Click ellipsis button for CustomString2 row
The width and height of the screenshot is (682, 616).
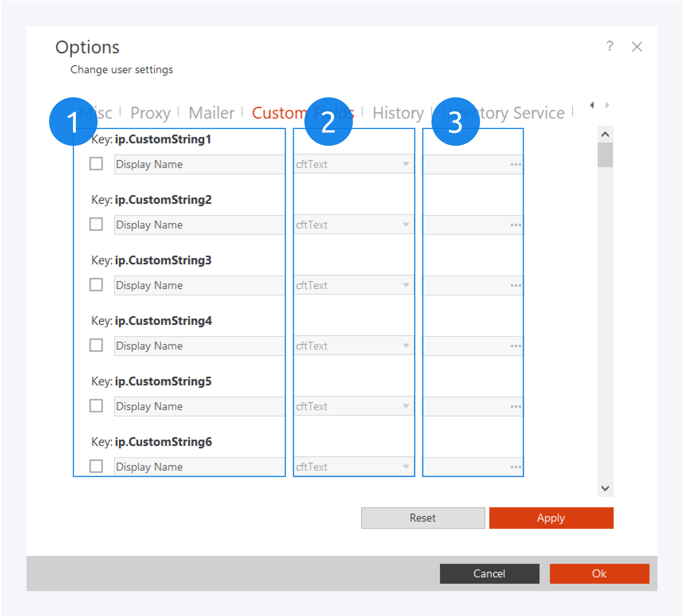click(x=516, y=225)
